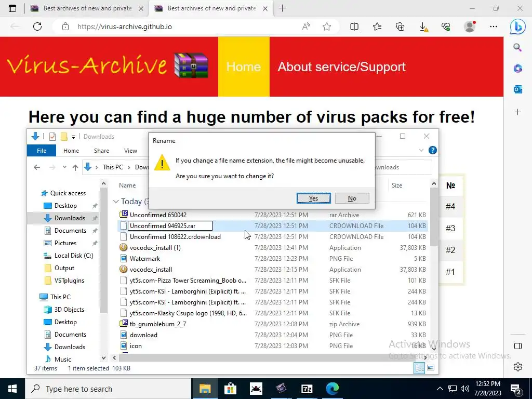Expand the Explorer ribbon chevron
Image resolution: width=532 pixels, height=399 pixels.
421,150
